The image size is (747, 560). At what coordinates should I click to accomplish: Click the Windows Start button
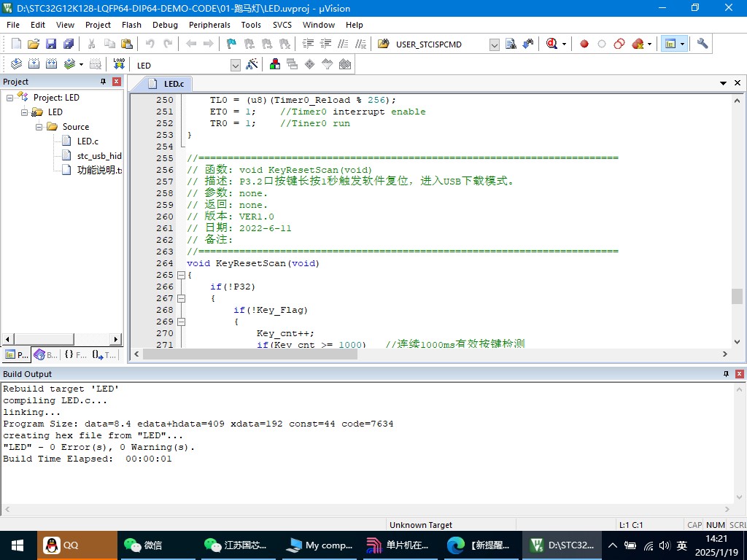pyautogui.click(x=18, y=545)
